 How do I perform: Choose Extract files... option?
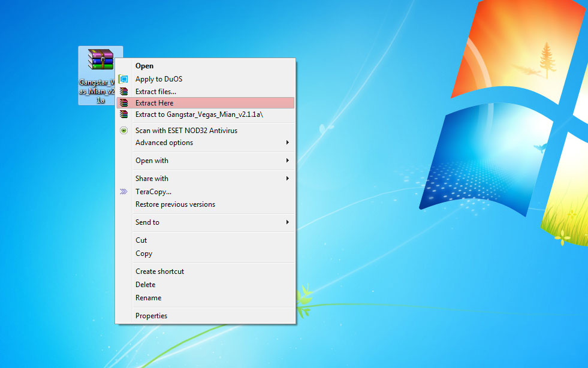click(205, 92)
